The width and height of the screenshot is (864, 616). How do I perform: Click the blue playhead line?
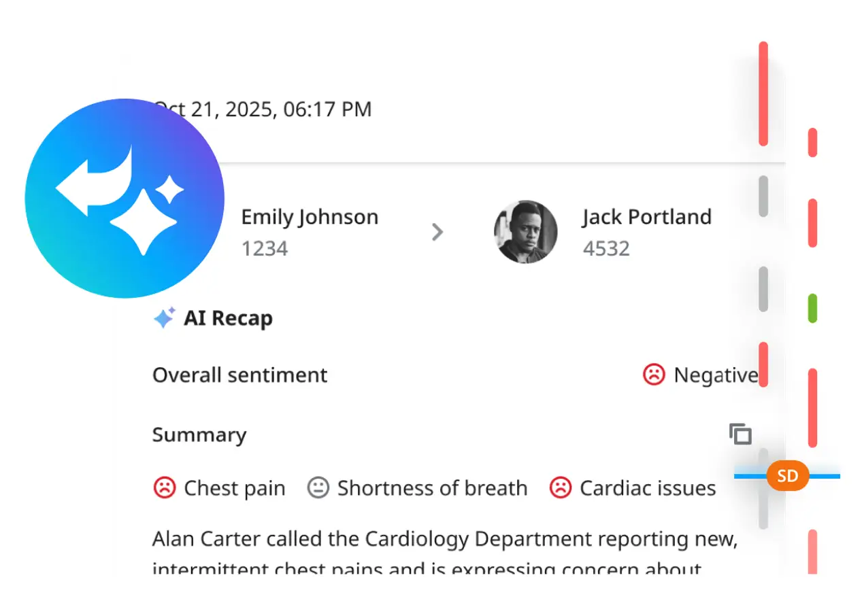(825, 476)
